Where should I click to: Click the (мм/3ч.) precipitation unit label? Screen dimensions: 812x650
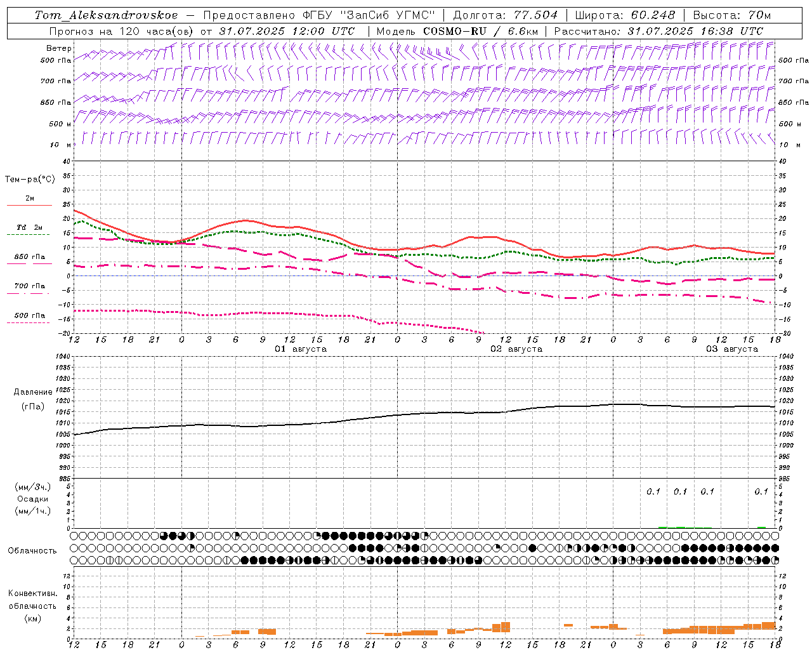(x=33, y=487)
